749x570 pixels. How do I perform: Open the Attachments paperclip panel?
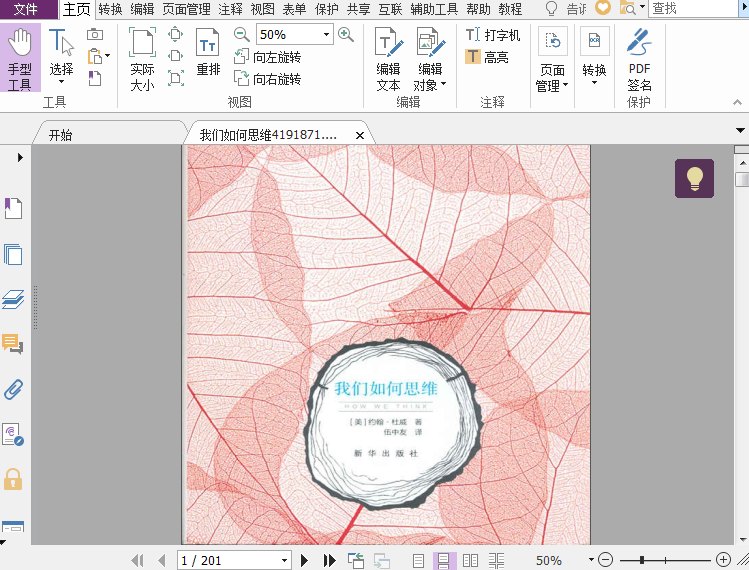point(13,389)
